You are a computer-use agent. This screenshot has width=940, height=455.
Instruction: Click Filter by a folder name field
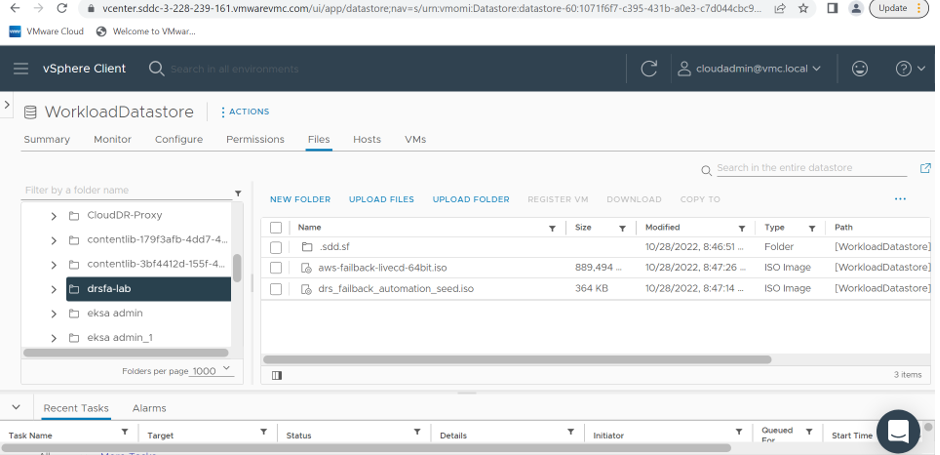127,190
